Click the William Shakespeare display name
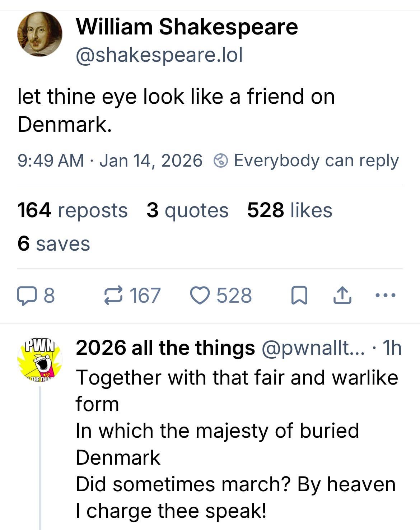 tap(187, 27)
